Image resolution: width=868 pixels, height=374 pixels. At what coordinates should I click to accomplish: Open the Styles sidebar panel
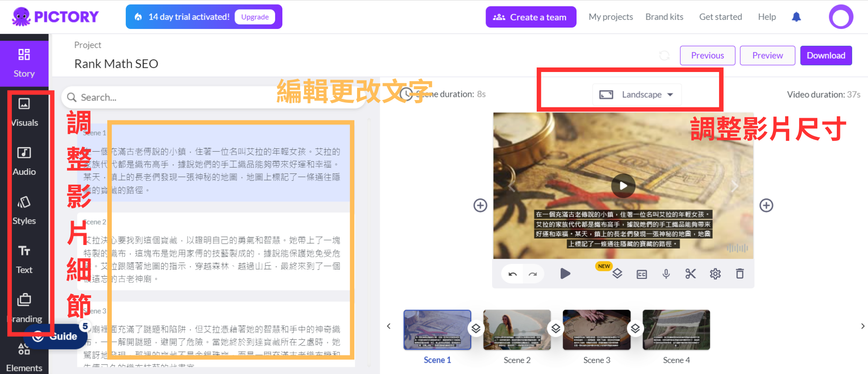click(24, 210)
